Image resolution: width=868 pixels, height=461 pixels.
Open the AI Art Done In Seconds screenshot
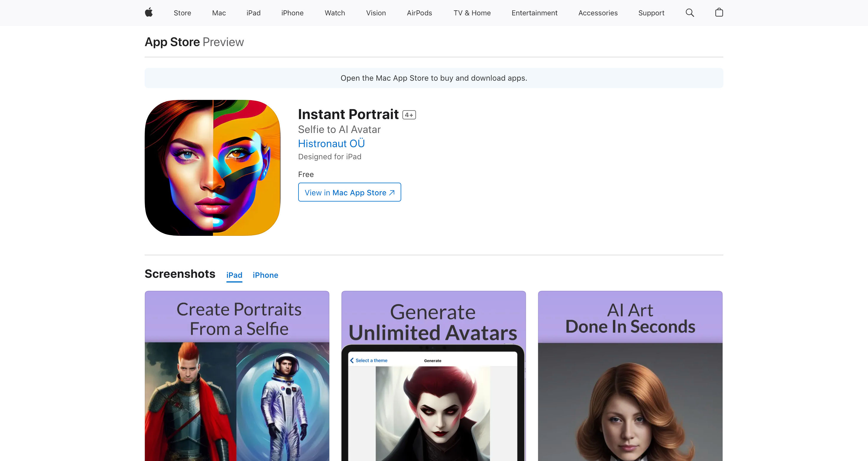tap(630, 376)
